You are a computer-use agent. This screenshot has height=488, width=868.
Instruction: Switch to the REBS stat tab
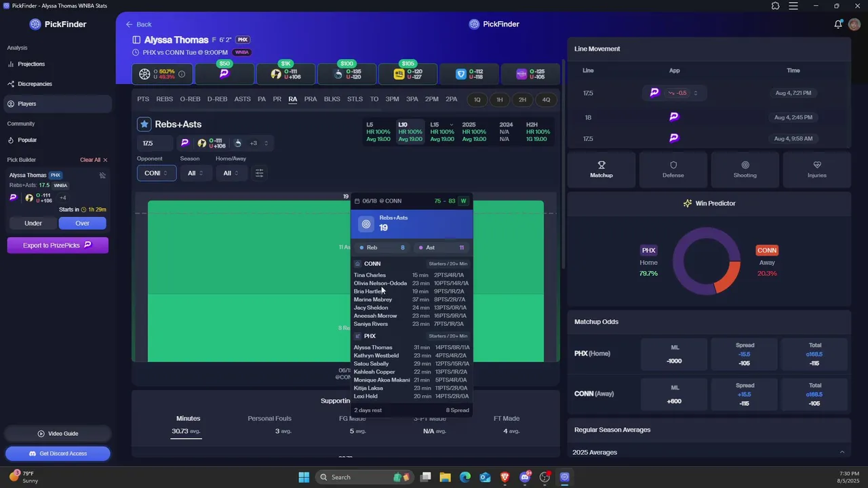pyautogui.click(x=165, y=99)
